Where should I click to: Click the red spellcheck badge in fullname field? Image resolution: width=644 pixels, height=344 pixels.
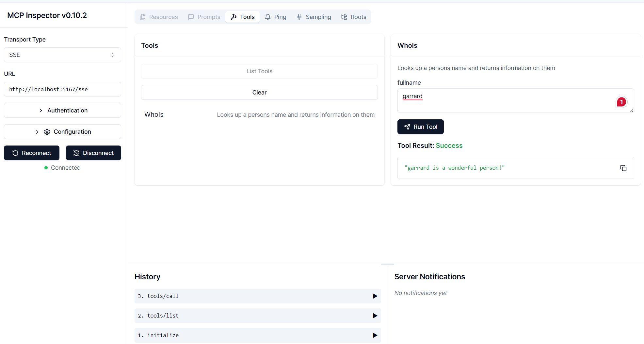621,102
